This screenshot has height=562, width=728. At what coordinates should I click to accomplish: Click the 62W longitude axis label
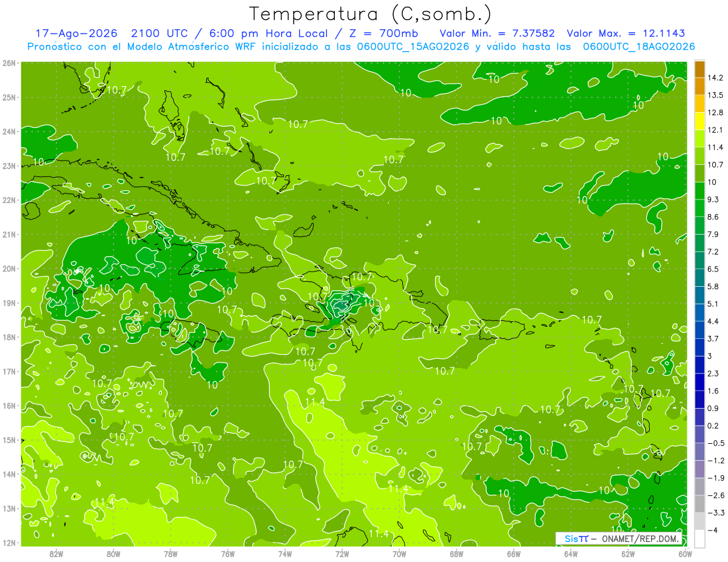coord(628,554)
